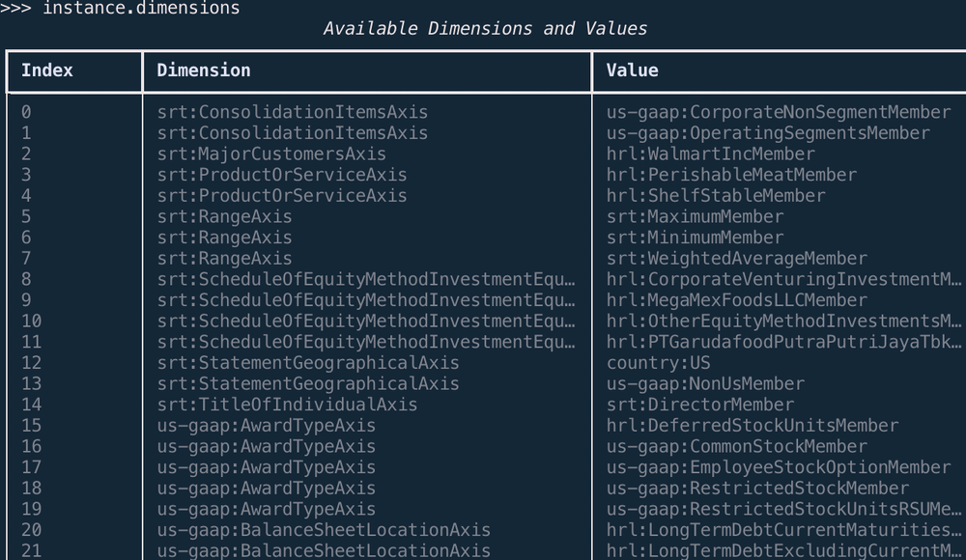The width and height of the screenshot is (966, 560).
Task: Click srt:WeightedAverageMember entry
Action: point(731,258)
